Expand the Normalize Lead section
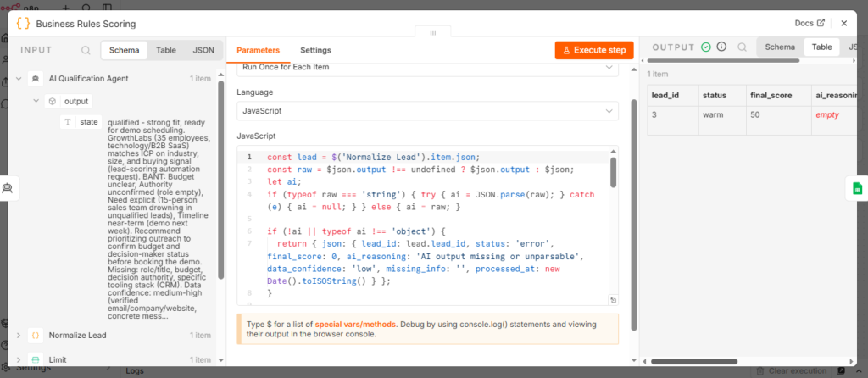868x378 pixels. point(19,336)
